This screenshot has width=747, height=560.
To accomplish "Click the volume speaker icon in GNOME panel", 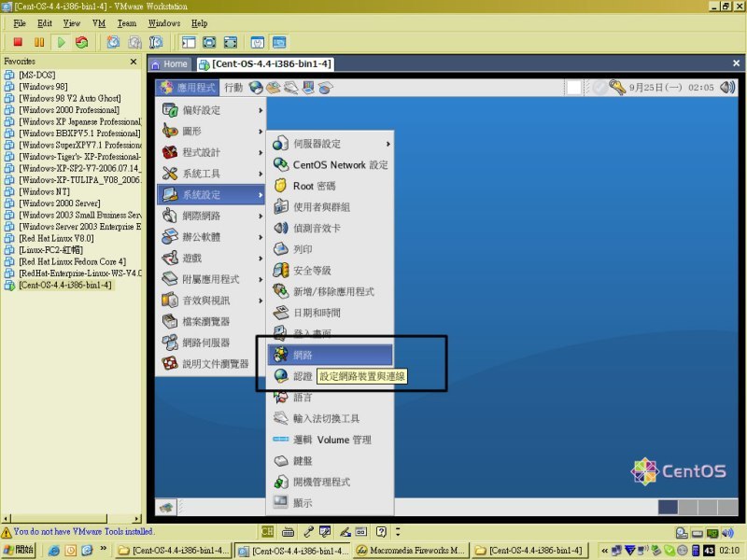I will 727,88.
